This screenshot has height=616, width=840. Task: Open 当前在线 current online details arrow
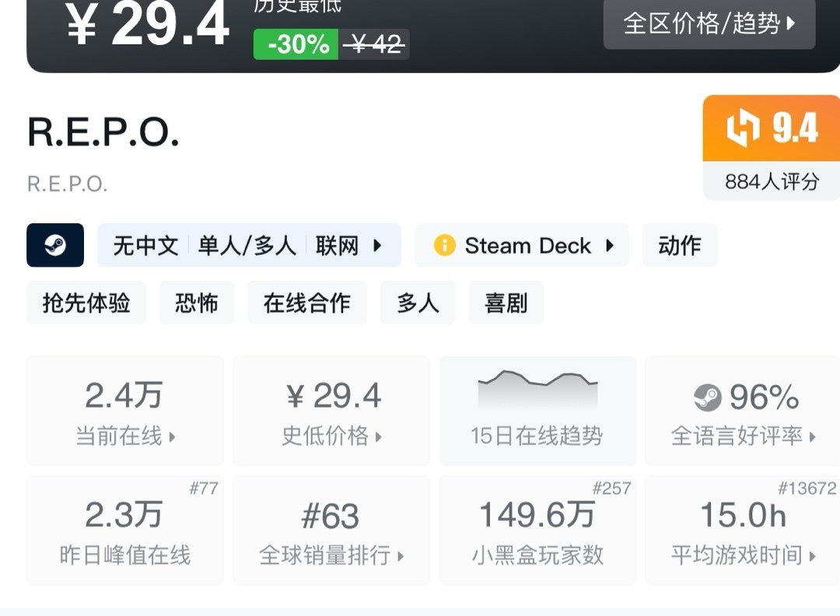tap(172, 437)
